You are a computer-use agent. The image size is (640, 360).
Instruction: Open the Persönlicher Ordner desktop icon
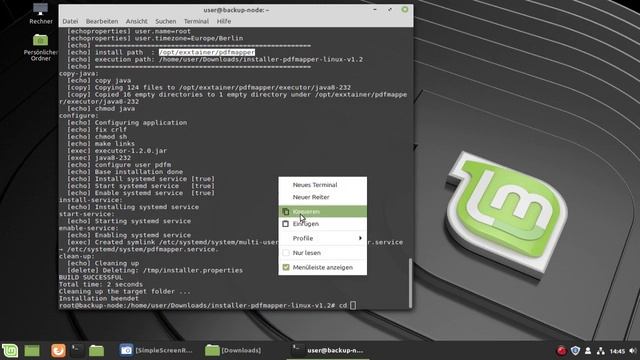40,47
